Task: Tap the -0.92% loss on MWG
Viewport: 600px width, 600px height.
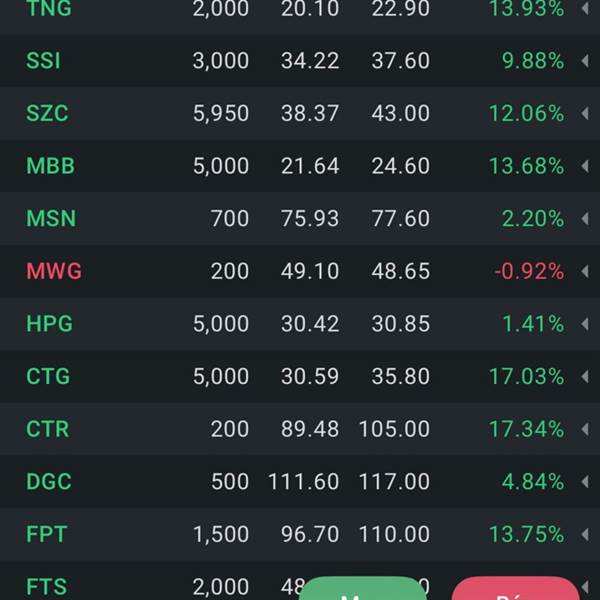Action: tap(529, 271)
